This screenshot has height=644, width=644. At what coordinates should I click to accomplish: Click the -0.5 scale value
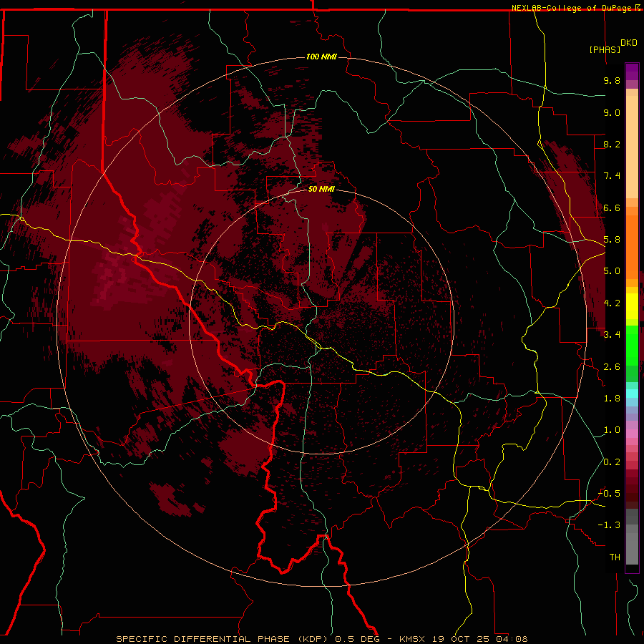point(610,494)
